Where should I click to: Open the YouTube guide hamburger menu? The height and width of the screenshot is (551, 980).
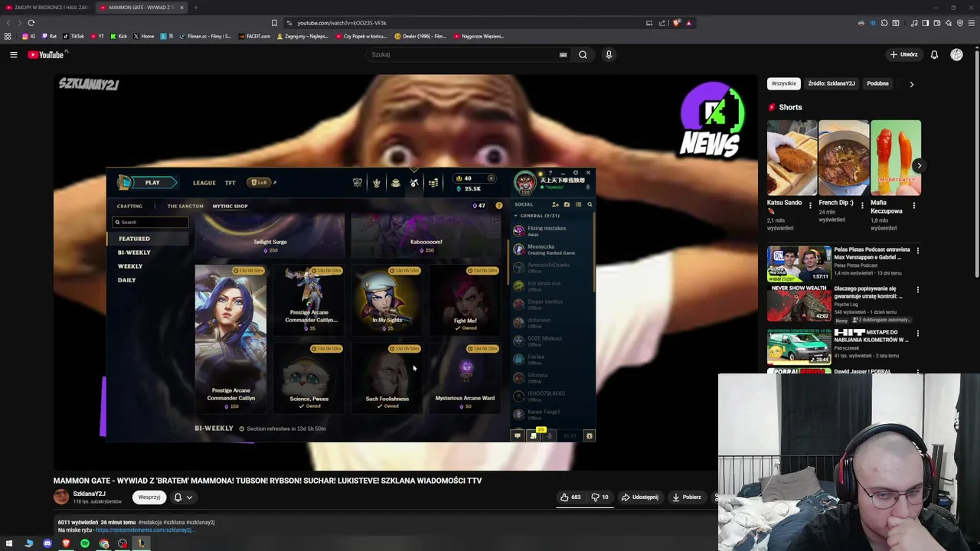pyautogui.click(x=14, y=54)
